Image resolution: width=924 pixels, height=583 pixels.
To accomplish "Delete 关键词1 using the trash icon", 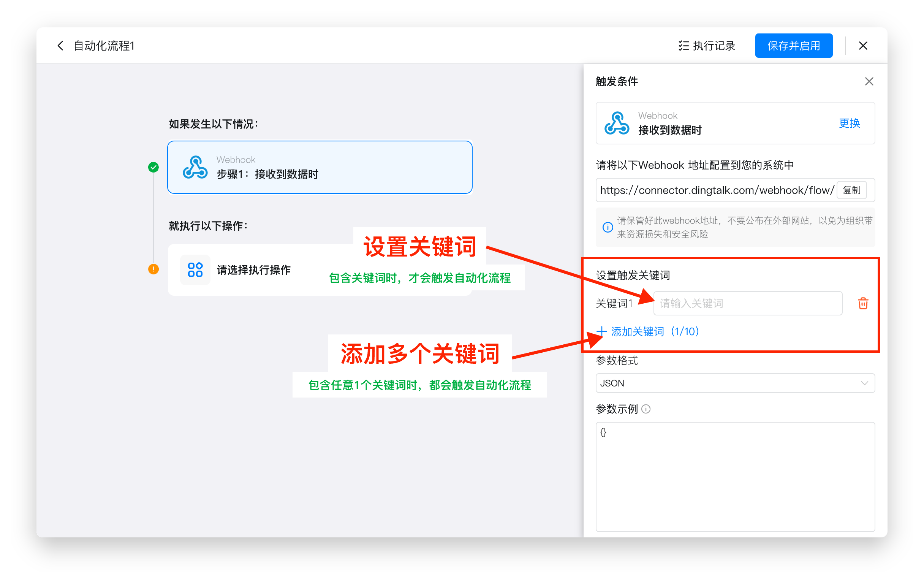I will 862,303.
